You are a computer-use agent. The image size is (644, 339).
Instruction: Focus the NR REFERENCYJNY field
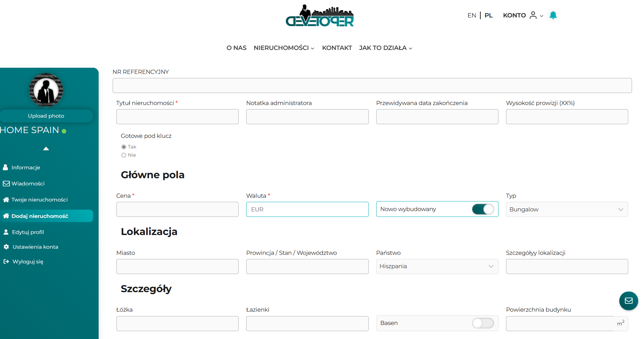pos(372,86)
